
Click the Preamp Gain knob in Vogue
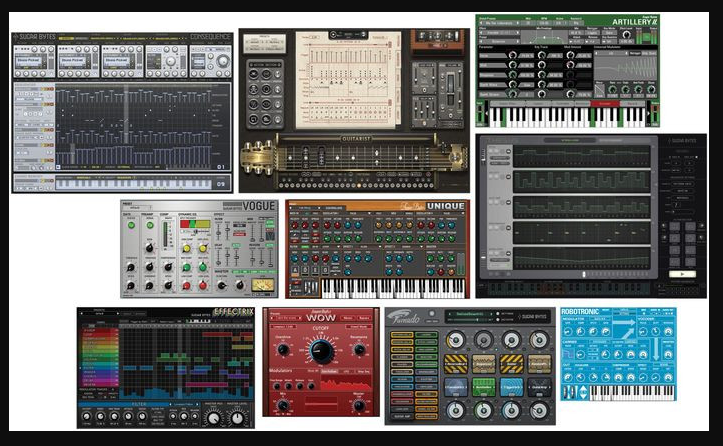click(149, 248)
